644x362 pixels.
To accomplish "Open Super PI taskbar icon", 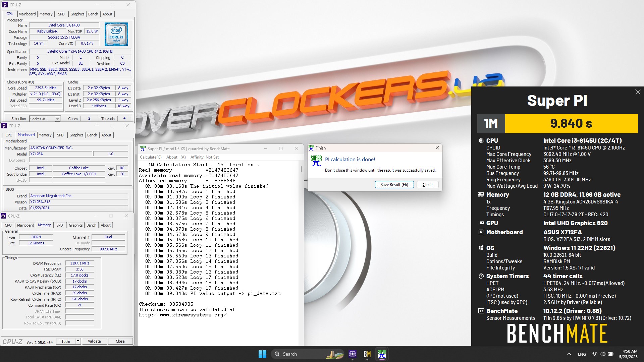I will coord(382,354).
